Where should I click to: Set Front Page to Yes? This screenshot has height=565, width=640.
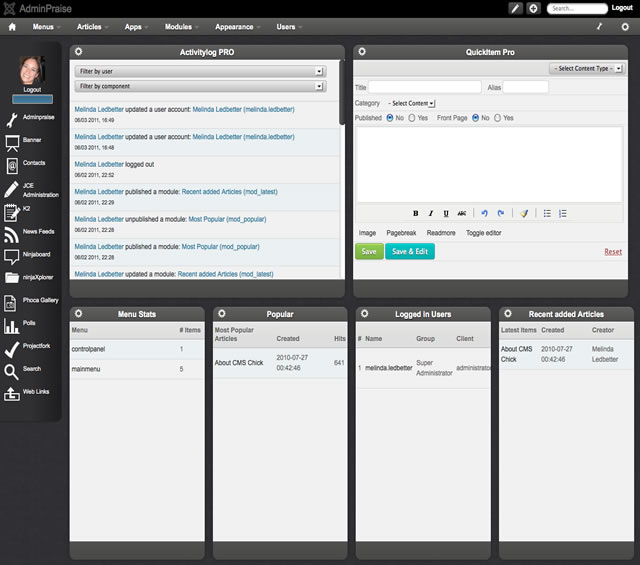[497, 117]
